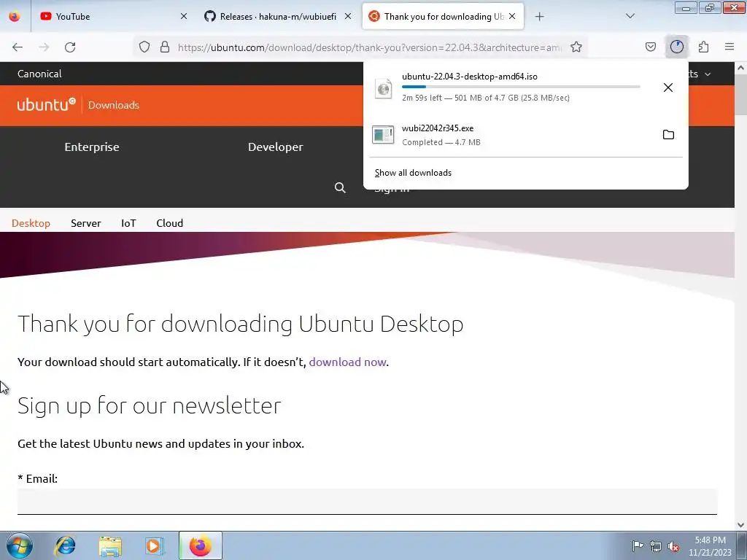Open the network tray icon

656,545
